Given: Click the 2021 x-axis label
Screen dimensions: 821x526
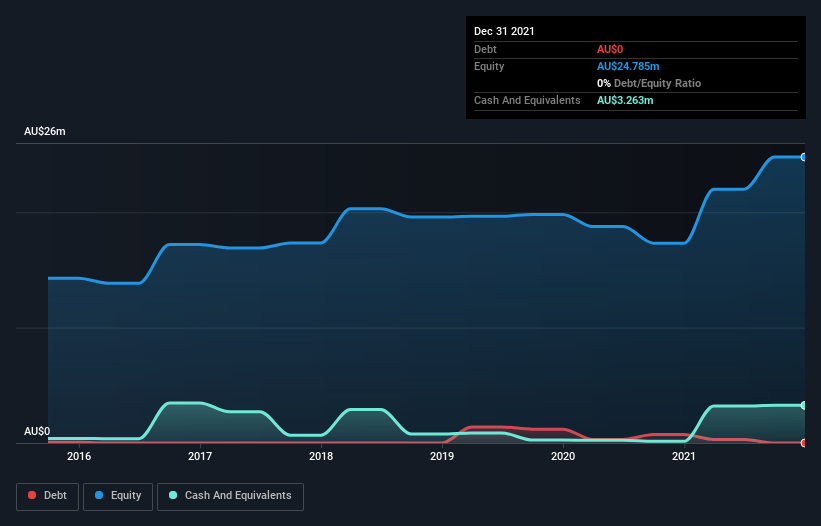Looking at the screenshot, I should [684, 456].
